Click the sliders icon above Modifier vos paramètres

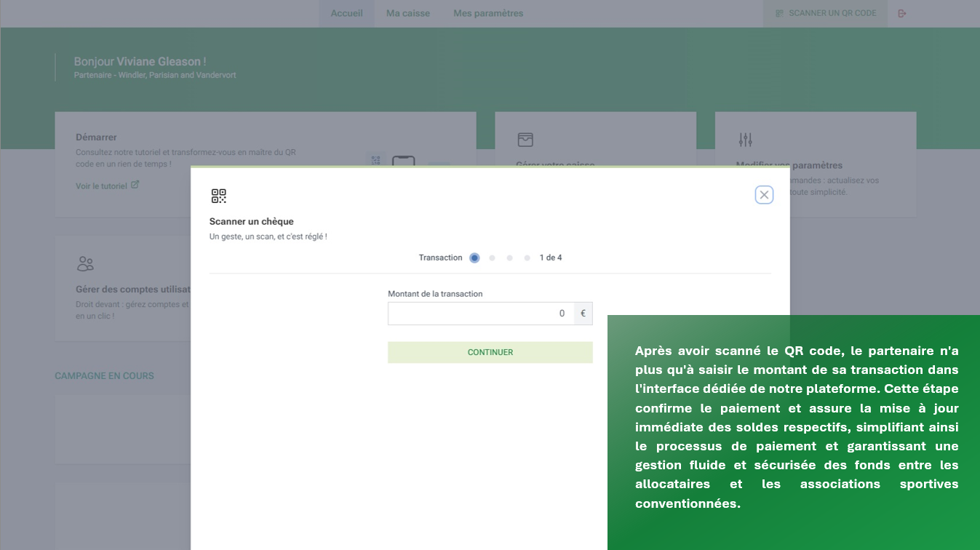tap(745, 140)
